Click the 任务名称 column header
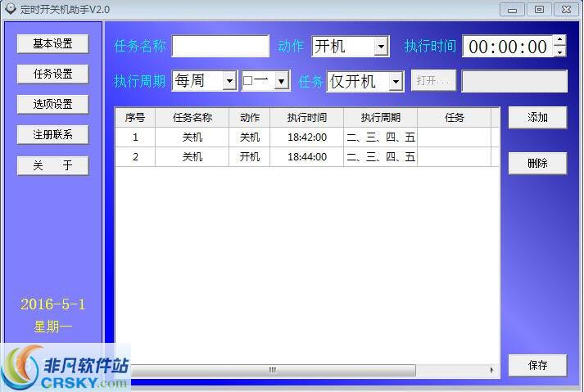Viewport: 584px width, 392px height. pyautogui.click(x=192, y=118)
